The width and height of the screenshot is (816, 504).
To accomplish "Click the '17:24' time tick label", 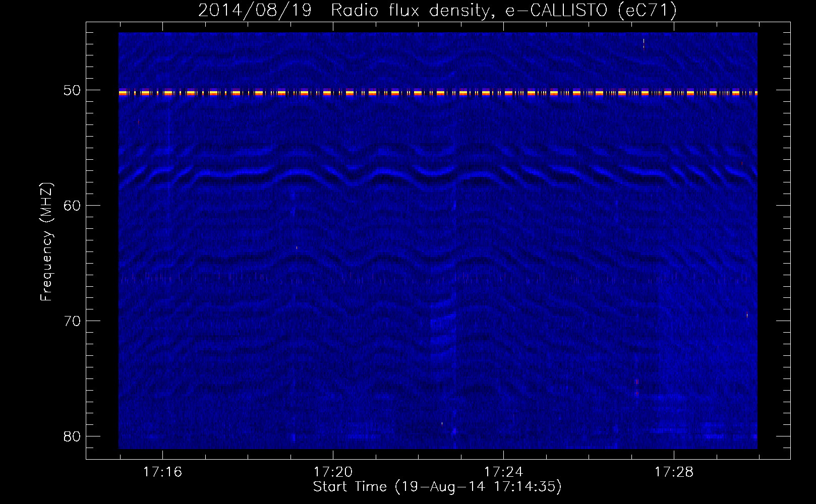I will pyautogui.click(x=503, y=472).
